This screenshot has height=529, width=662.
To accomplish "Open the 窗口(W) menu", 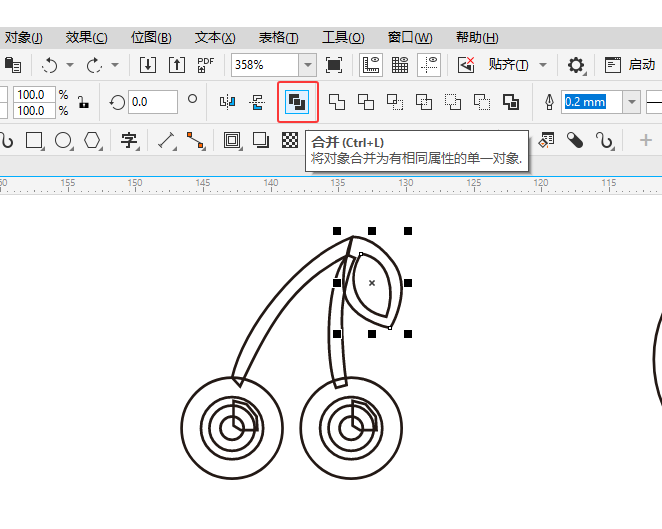I will tap(410, 38).
